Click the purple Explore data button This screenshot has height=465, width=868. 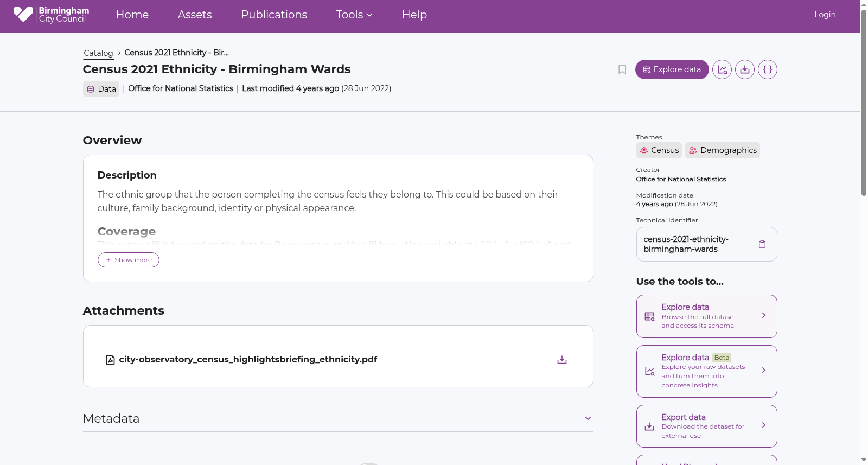pos(672,69)
